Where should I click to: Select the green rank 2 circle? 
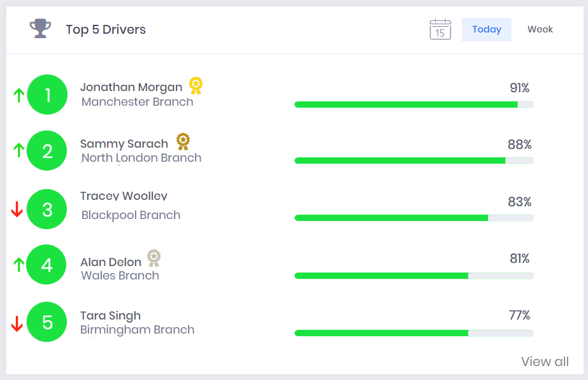pos(47,151)
